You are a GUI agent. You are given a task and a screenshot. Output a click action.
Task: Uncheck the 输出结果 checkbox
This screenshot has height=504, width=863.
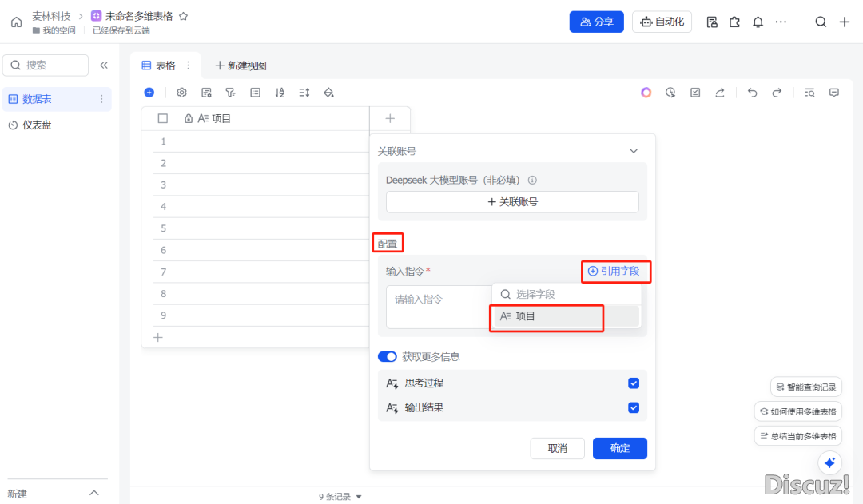pos(634,407)
